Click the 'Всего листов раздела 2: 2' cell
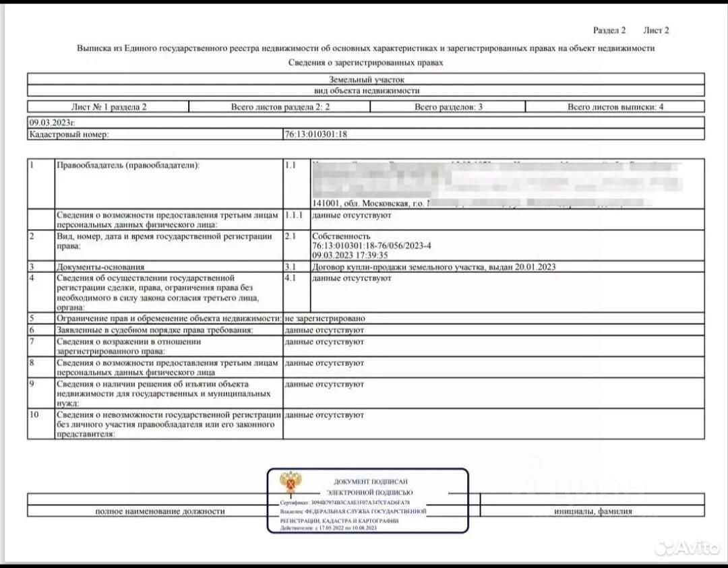This screenshot has height=568, width=728. tap(280, 106)
